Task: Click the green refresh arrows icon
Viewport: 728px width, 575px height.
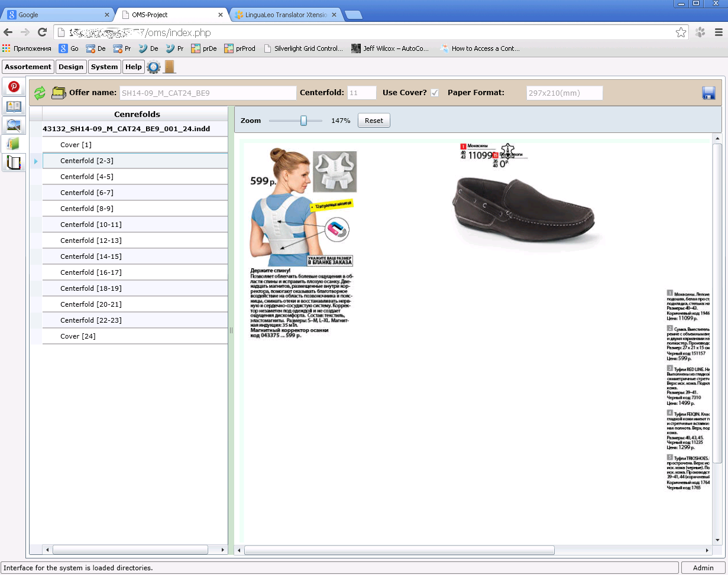Action: coord(40,93)
